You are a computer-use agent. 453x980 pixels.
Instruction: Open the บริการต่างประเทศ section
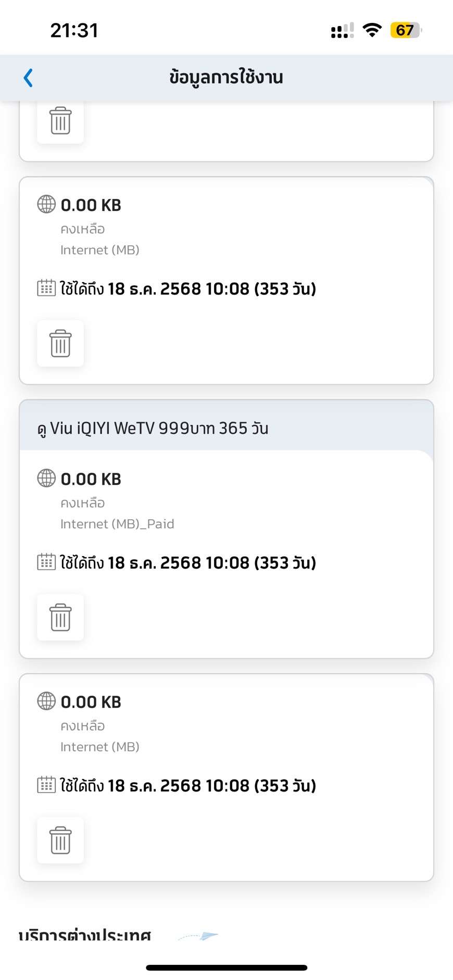click(85, 934)
